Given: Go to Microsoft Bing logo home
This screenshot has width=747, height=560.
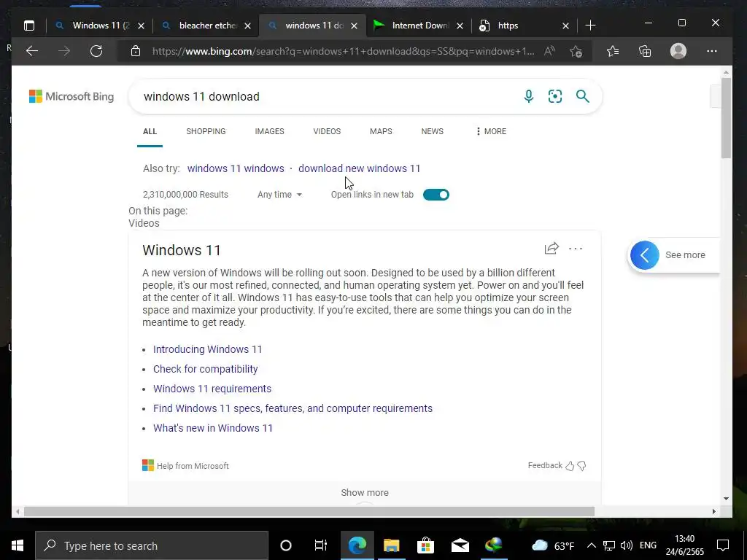Looking at the screenshot, I should pos(71,96).
